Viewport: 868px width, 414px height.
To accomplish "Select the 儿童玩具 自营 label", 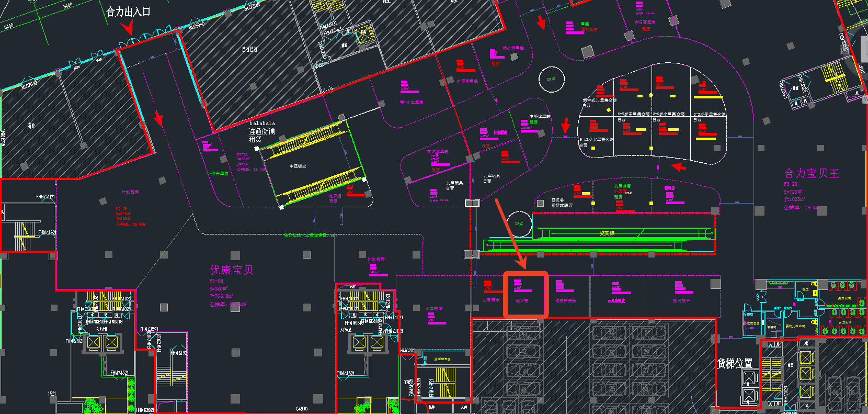I will pos(492,178).
